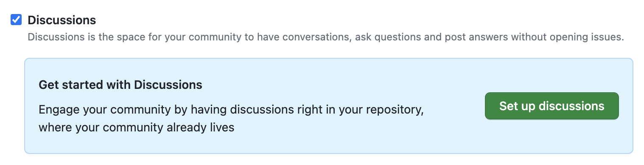This screenshot has width=644, height=165.
Task: Select the Get started with Discussions heading
Action: [x=120, y=85]
